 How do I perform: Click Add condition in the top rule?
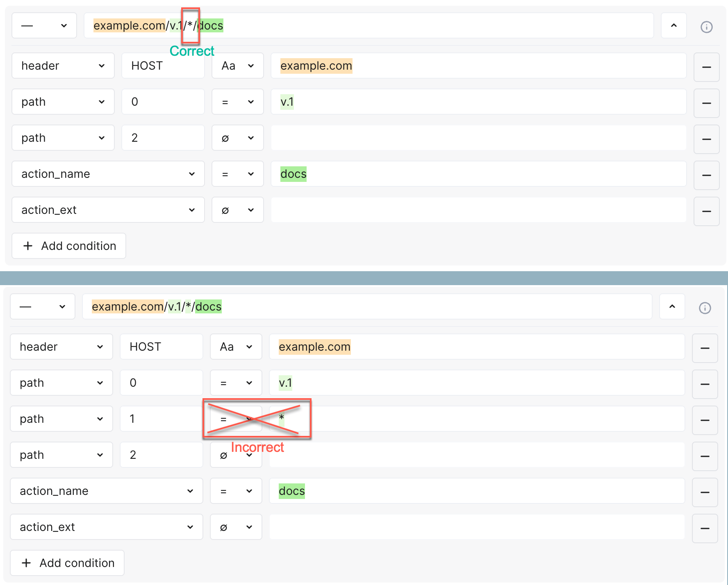pyautogui.click(x=68, y=246)
